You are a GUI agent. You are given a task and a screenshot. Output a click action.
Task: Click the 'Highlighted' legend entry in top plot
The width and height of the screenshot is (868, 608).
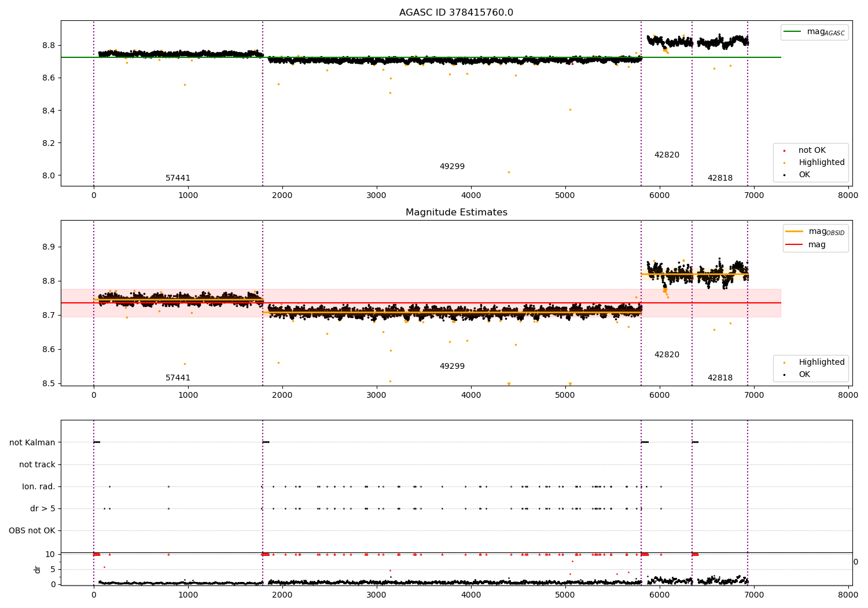pos(815,163)
